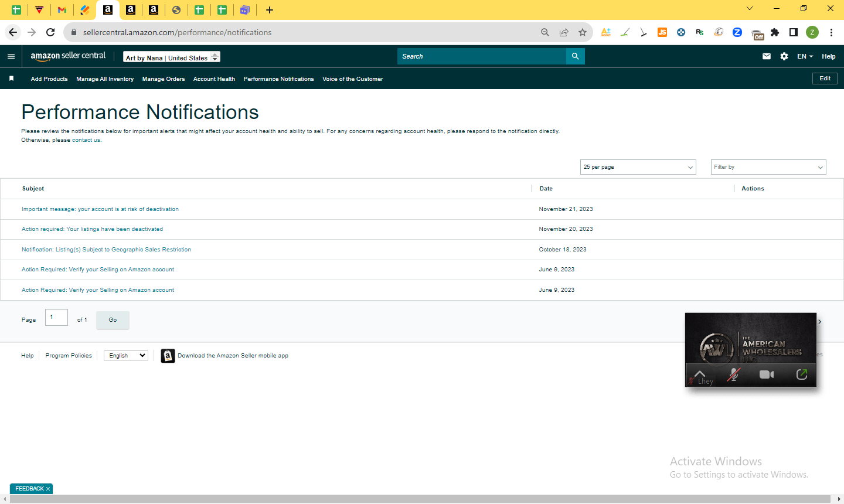
Task: Open the settings gear in Seller Central
Action: tap(784, 56)
